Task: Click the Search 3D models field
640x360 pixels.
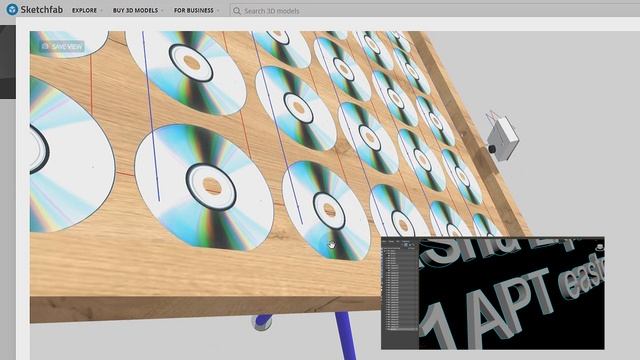Action: [x=435, y=11]
